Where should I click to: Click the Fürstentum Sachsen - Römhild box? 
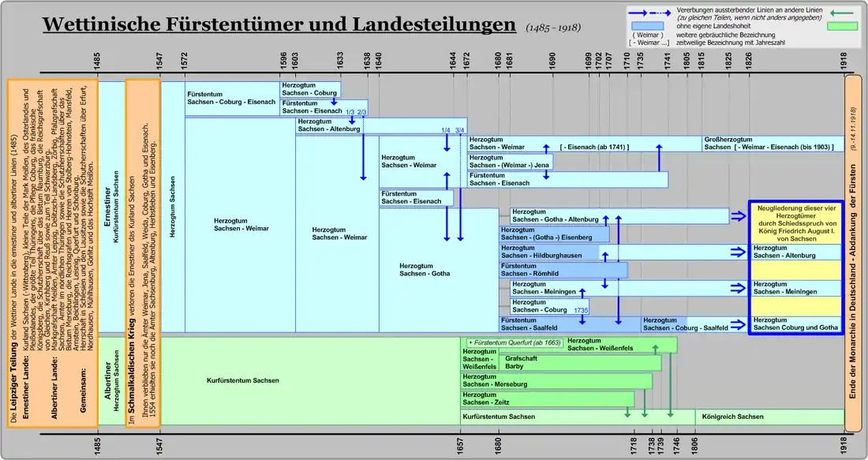pos(563,270)
